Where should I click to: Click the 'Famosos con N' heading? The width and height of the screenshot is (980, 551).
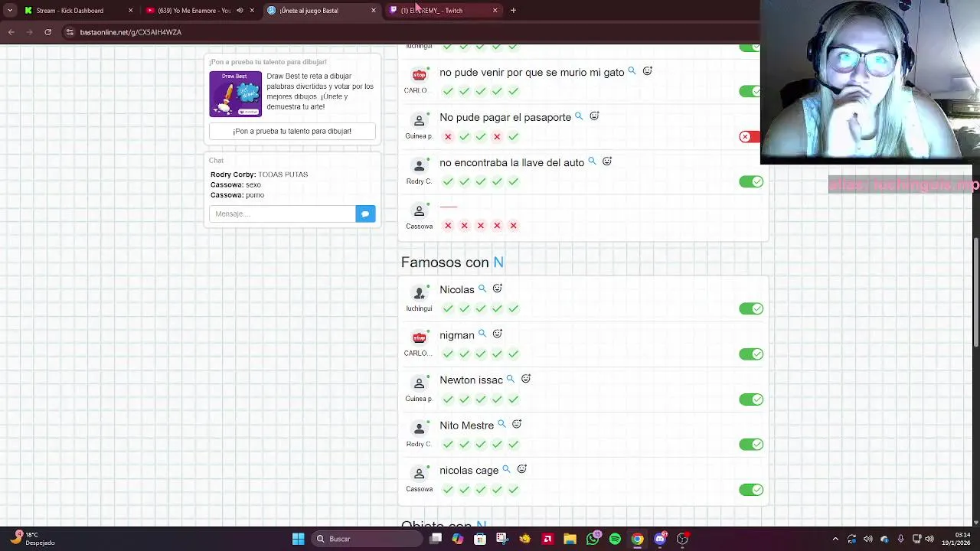pyautogui.click(x=452, y=262)
